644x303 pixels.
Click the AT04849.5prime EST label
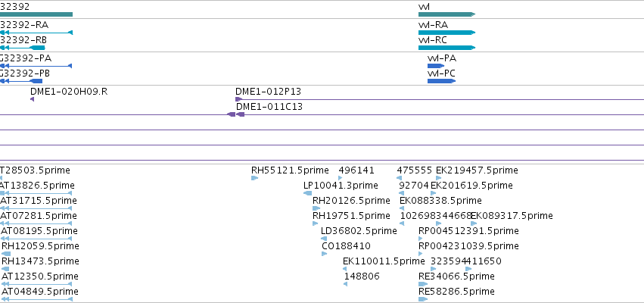click(x=40, y=291)
